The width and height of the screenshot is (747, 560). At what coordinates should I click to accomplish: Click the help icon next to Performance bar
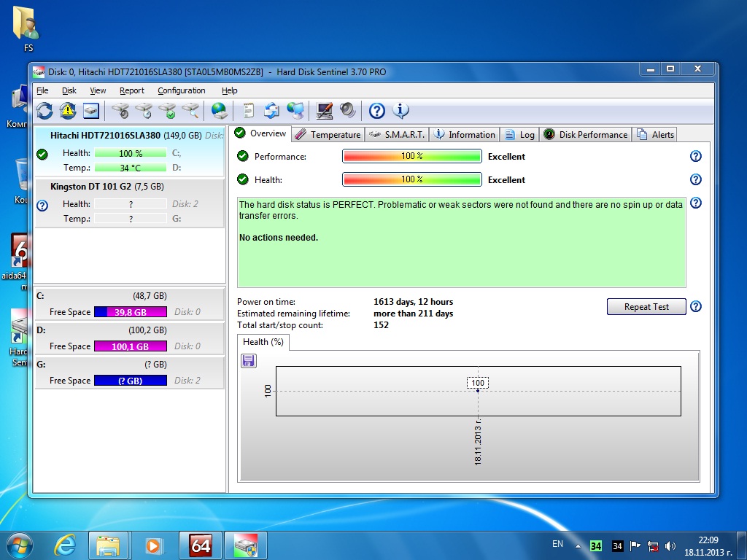click(x=695, y=156)
